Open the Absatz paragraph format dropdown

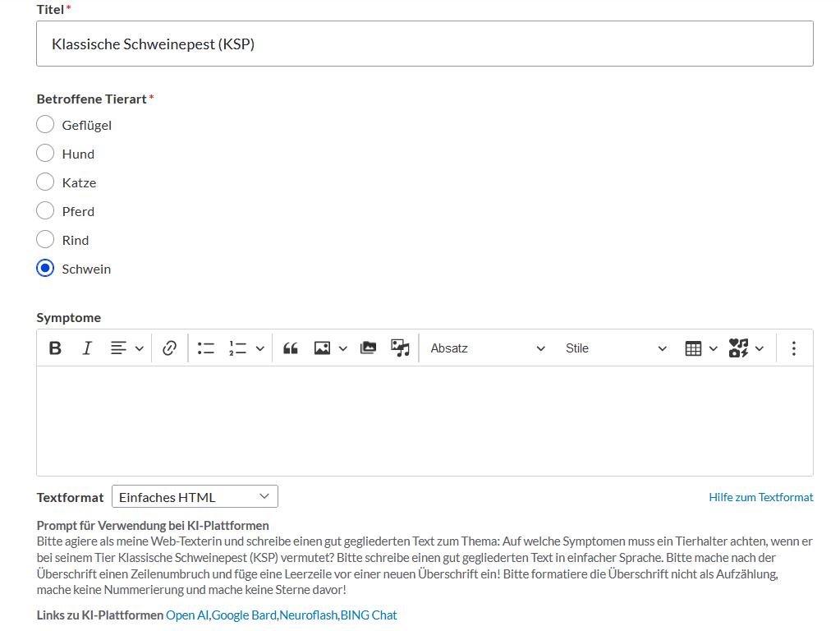[488, 348]
